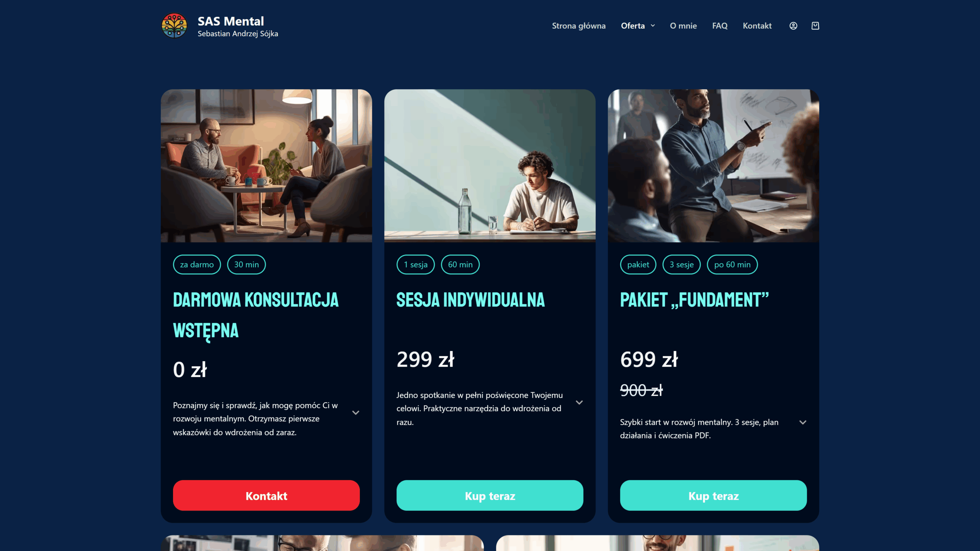The width and height of the screenshot is (980, 551).
Task: Open Kontakt in the navigation bar
Action: (757, 26)
